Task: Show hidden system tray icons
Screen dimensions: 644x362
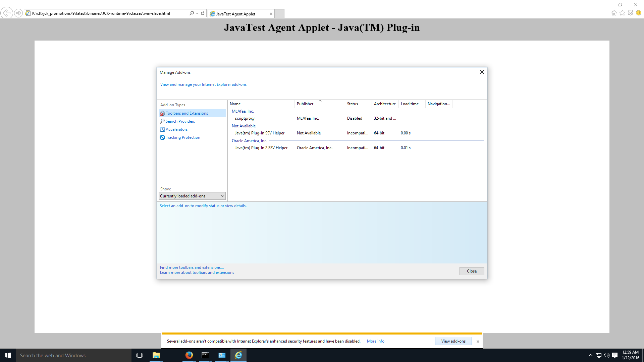Action: 590,355
